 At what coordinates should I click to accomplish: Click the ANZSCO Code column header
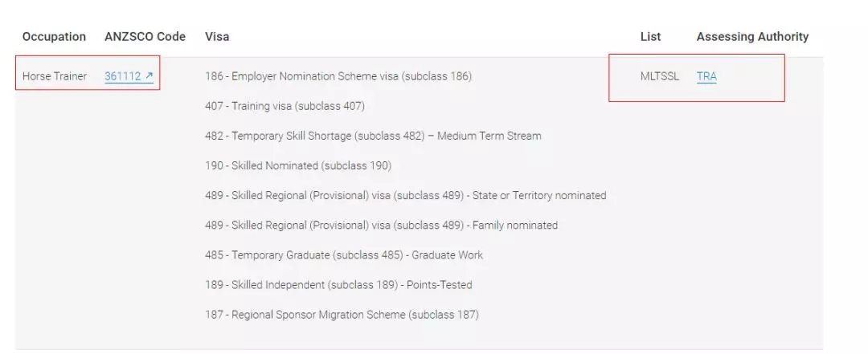coord(145,37)
